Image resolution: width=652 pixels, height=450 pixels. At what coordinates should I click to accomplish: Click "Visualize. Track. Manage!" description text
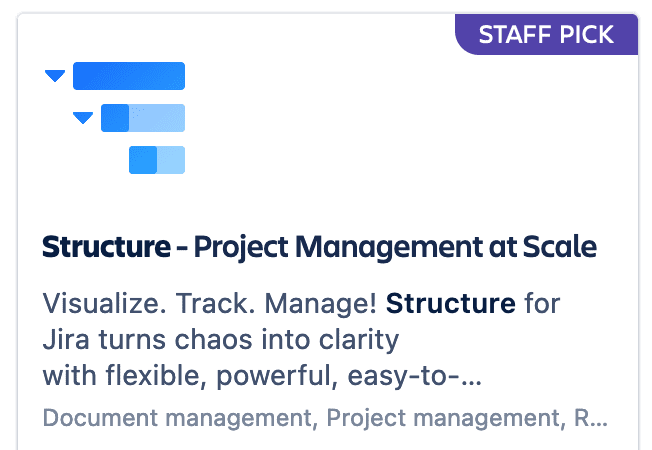[x=210, y=303]
